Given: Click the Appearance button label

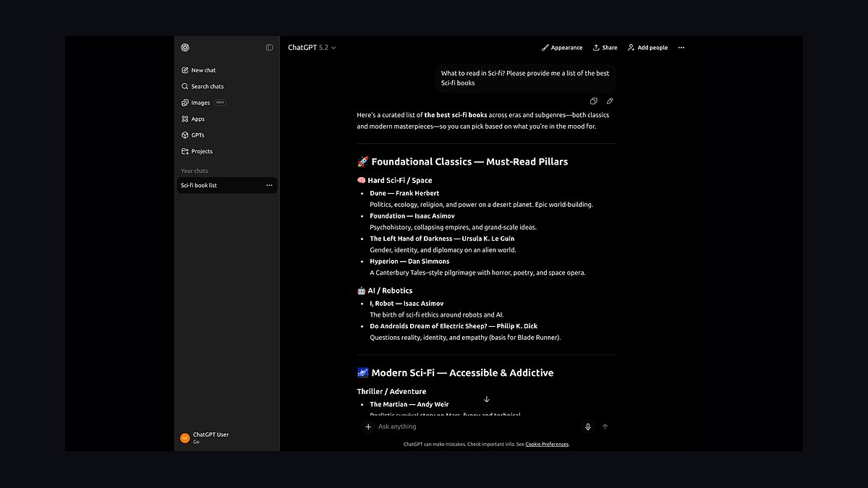Looking at the screenshot, I should [x=566, y=48].
